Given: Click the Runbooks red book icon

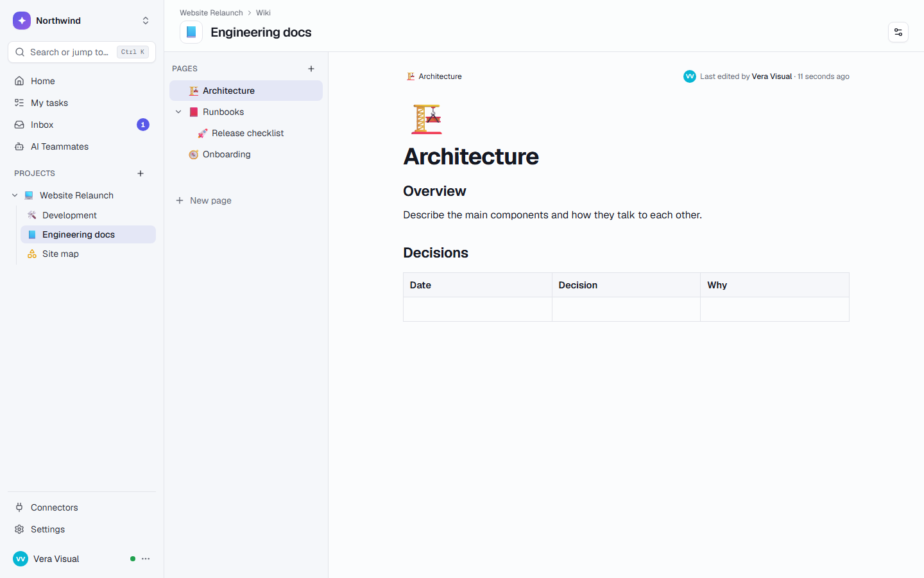Looking at the screenshot, I should pyautogui.click(x=194, y=112).
